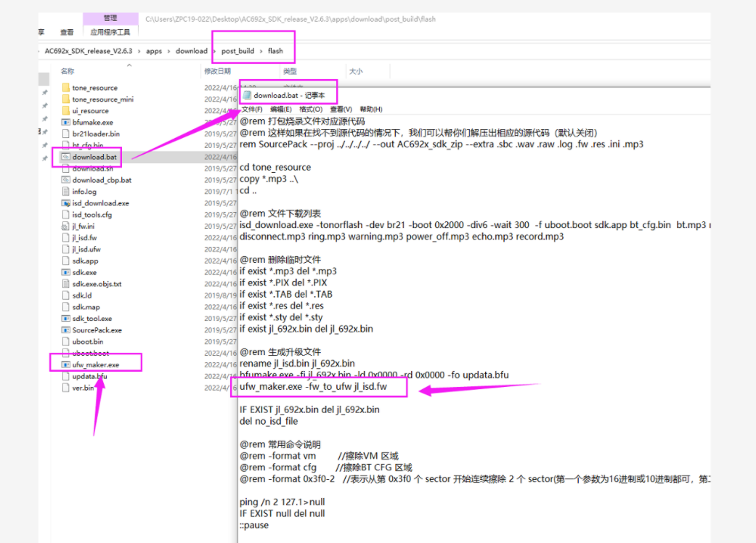Select the SourcePack.exe application icon
This screenshot has width=756, height=543.
click(65, 330)
